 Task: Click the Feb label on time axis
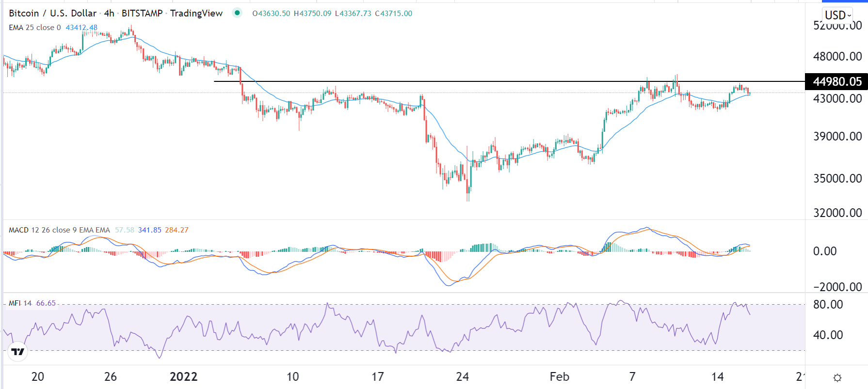[x=559, y=377]
